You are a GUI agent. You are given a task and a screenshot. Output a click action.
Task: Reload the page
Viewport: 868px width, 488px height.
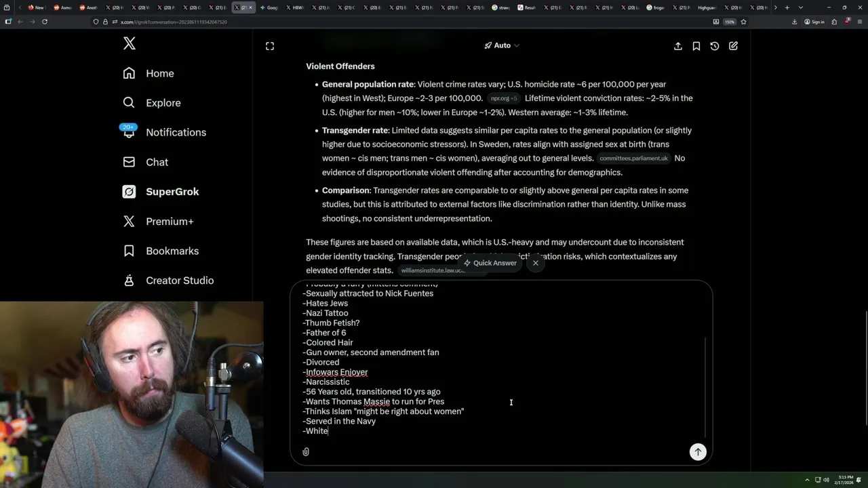(44, 22)
